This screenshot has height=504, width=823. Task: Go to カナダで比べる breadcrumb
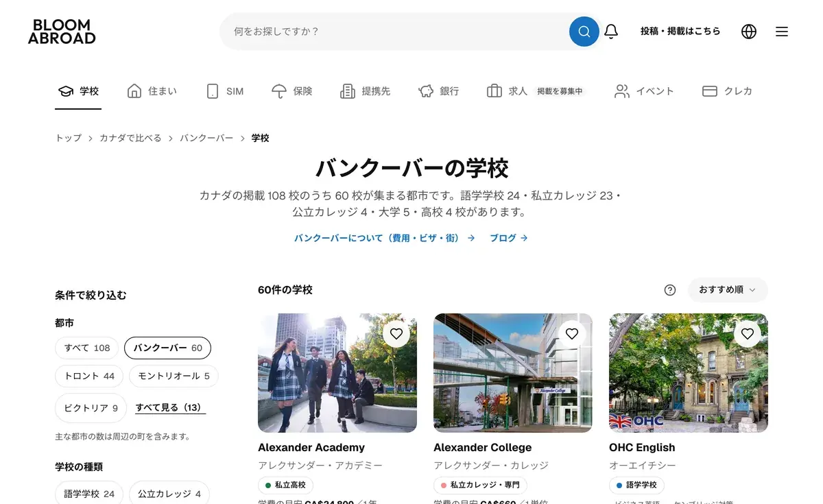(130, 139)
